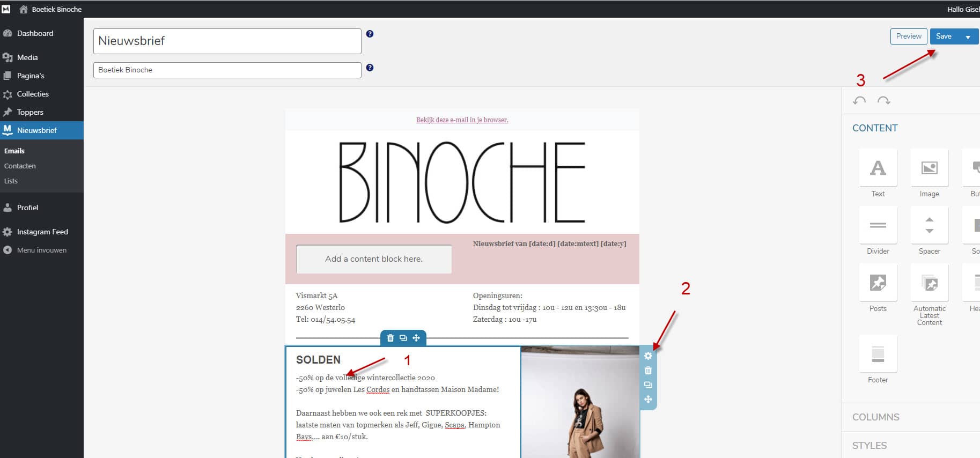Click the 'Hallo Gisel' account greeting
The width and height of the screenshot is (980, 458).
click(963, 9)
